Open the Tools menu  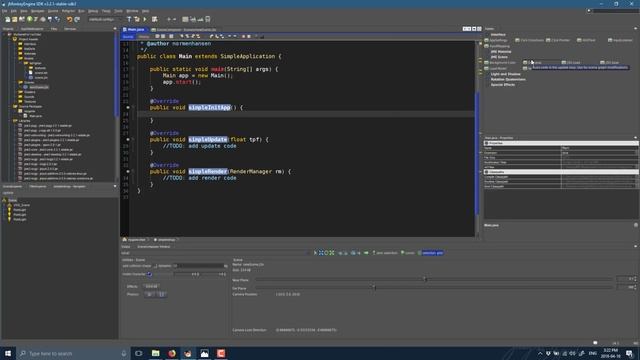(x=118, y=11)
